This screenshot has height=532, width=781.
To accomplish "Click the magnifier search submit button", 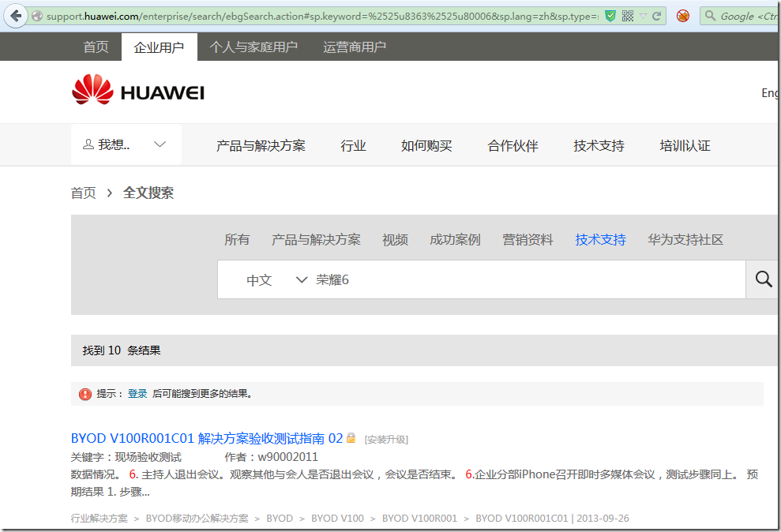I will pyautogui.click(x=763, y=279).
